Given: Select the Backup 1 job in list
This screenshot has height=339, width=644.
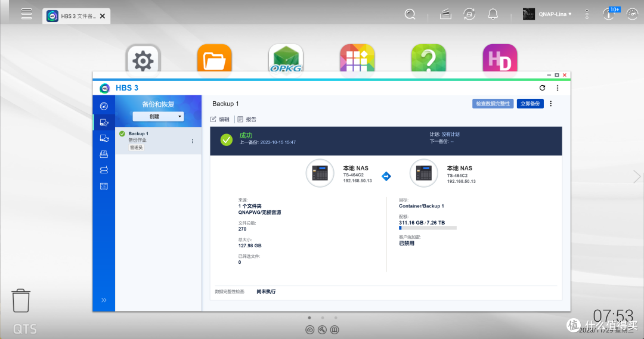Looking at the screenshot, I should (x=158, y=141).
